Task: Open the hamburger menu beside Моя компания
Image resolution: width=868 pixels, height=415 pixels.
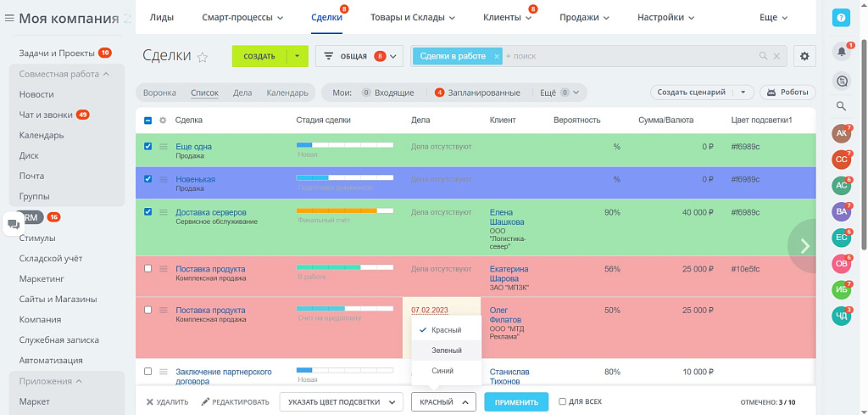Action: [9, 18]
